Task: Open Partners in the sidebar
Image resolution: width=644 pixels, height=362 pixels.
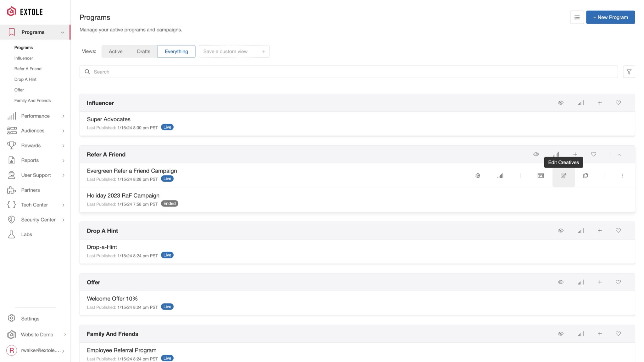Action: pos(30,190)
